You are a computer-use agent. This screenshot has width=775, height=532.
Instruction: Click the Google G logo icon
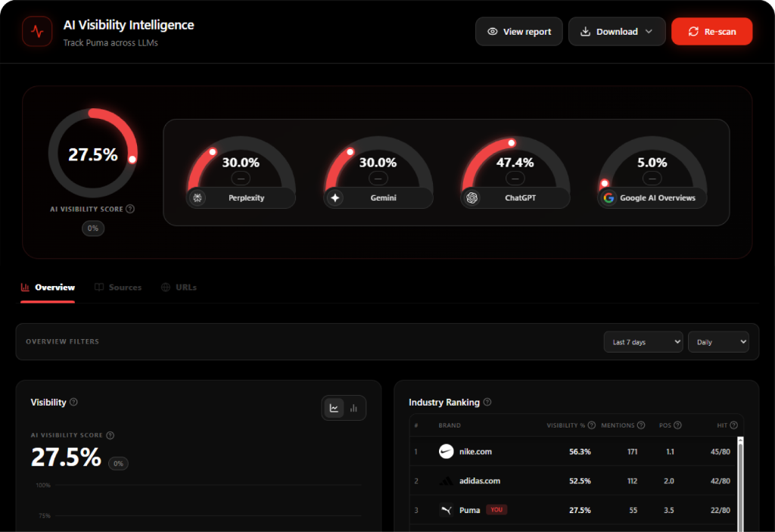[x=609, y=198]
